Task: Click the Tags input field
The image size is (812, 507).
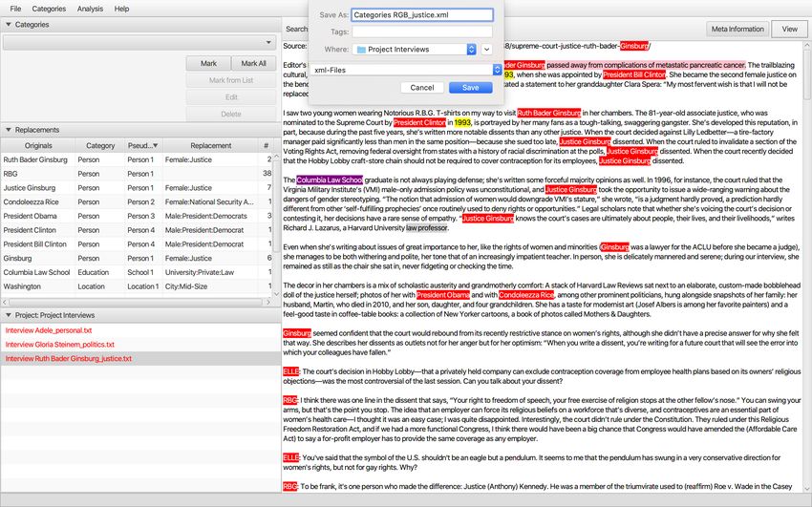Action: [422, 32]
